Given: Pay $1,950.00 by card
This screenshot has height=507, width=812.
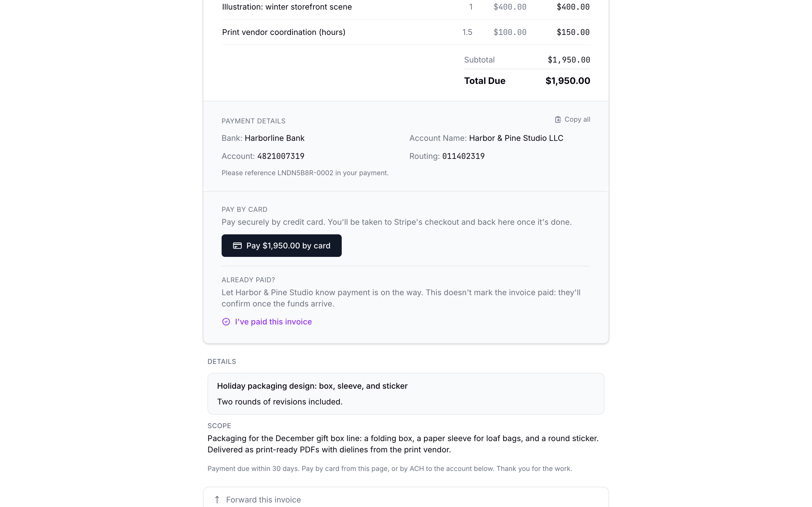Looking at the screenshot, I should 281,246.
